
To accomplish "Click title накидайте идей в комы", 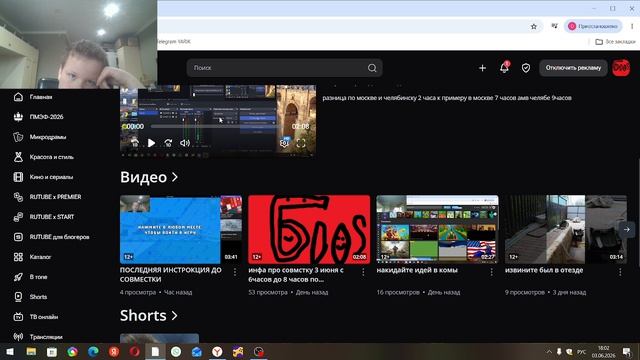I will [x=417, y=270].
